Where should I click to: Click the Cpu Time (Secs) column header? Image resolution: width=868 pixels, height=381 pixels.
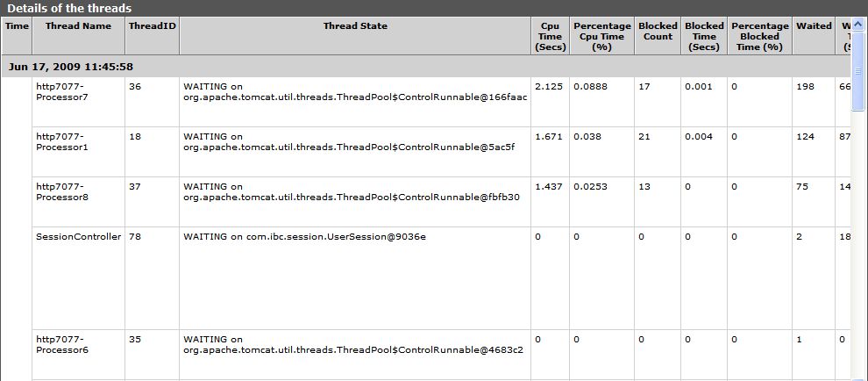pos(551,36)
